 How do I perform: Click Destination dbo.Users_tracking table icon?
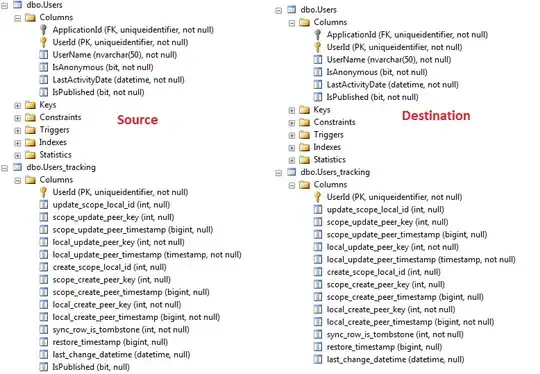[x=291, y=172]
